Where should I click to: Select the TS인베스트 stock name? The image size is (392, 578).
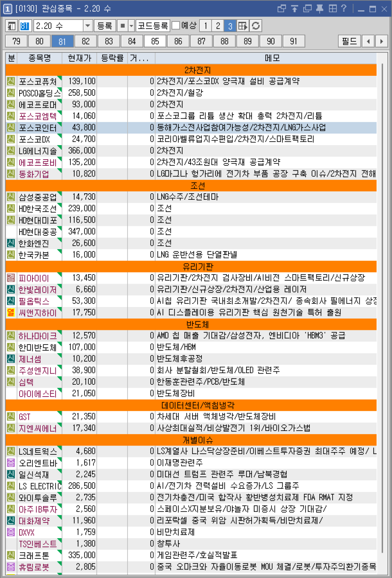[38, 544]
